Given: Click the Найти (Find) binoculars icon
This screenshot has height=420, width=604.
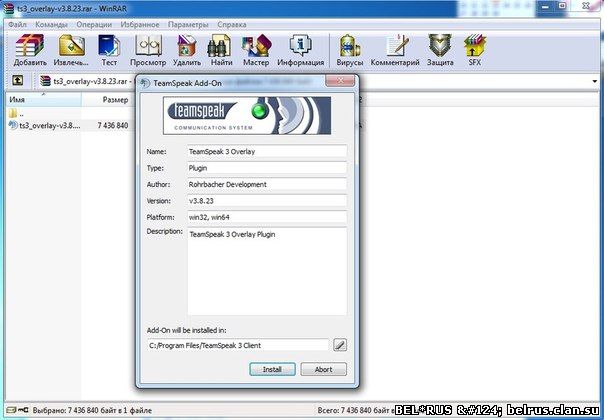Looking at the screenshot, I should (x=221, y=50).
